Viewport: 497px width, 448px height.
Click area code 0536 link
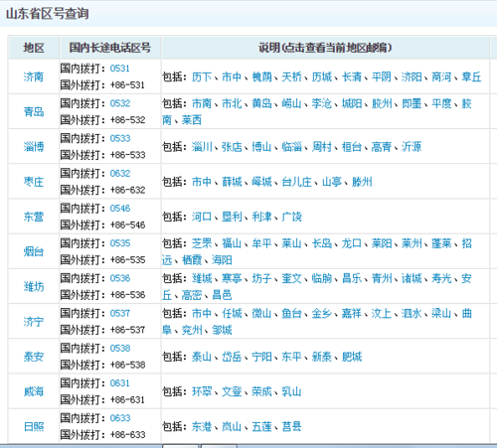[120, 278]
